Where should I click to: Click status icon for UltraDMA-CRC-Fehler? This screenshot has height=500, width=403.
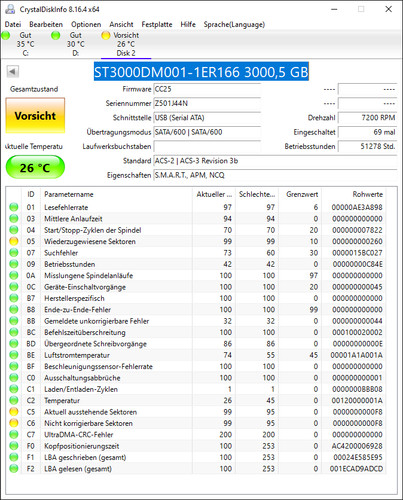click(x=14, y=434)
